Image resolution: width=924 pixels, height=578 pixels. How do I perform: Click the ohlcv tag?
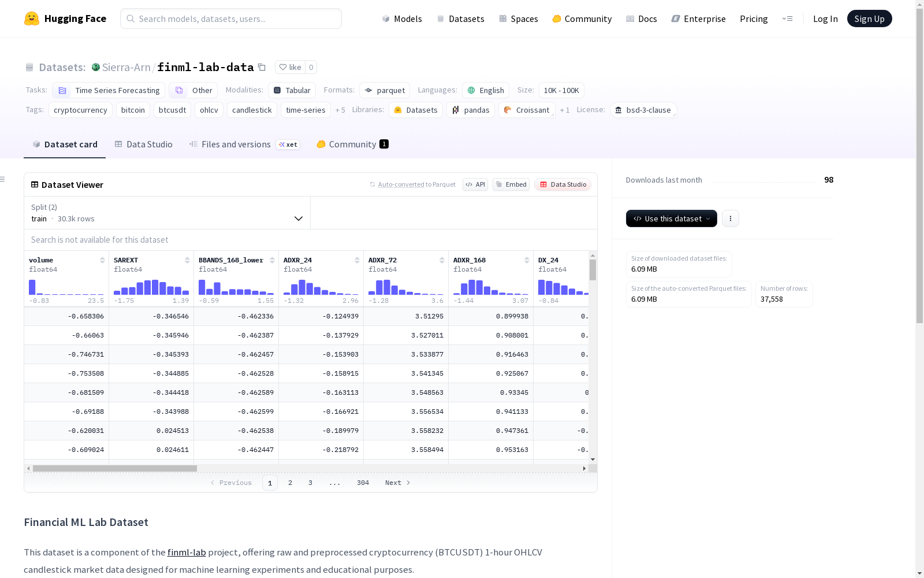click(x=209, y=110)
